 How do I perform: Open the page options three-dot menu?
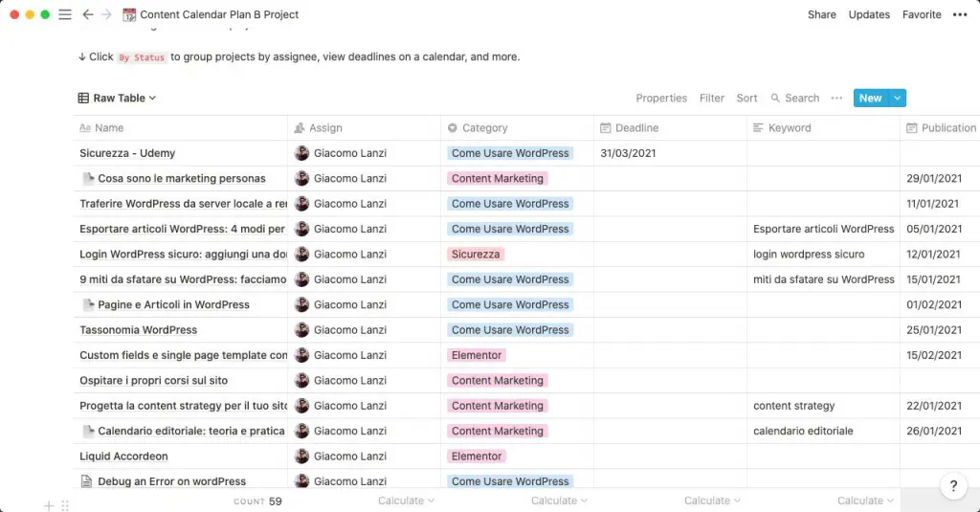(x=960, y=14)
